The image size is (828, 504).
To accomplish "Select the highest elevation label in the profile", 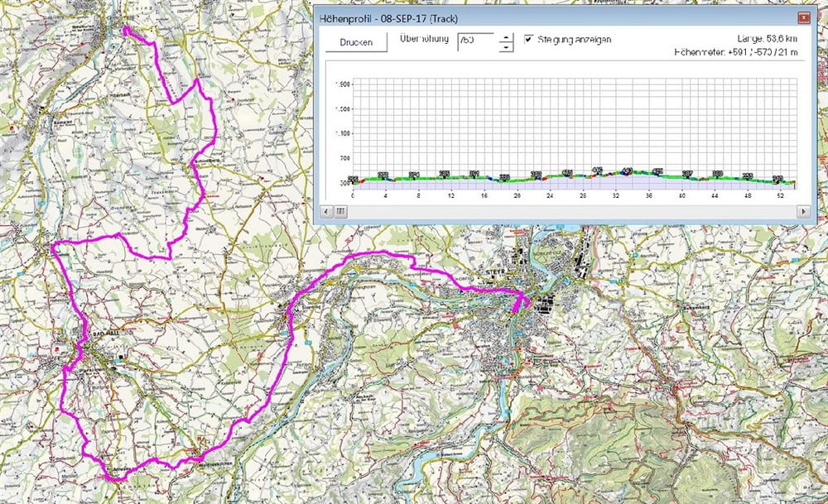I will click(x=627, y=170).
